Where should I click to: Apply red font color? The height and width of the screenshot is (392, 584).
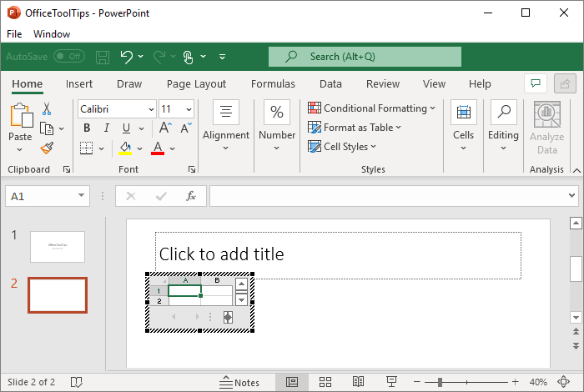click(x=158, y=148)
